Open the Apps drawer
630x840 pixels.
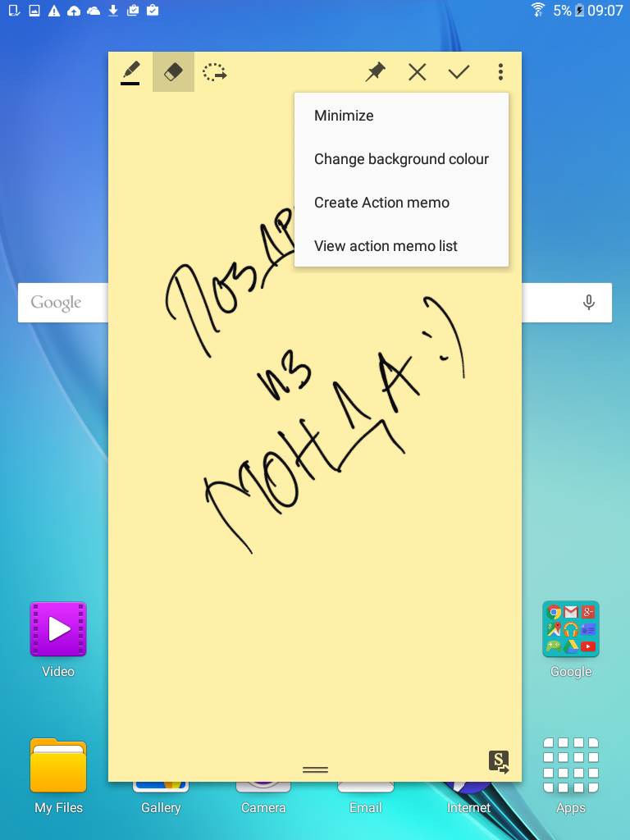[x=571, y=766]
